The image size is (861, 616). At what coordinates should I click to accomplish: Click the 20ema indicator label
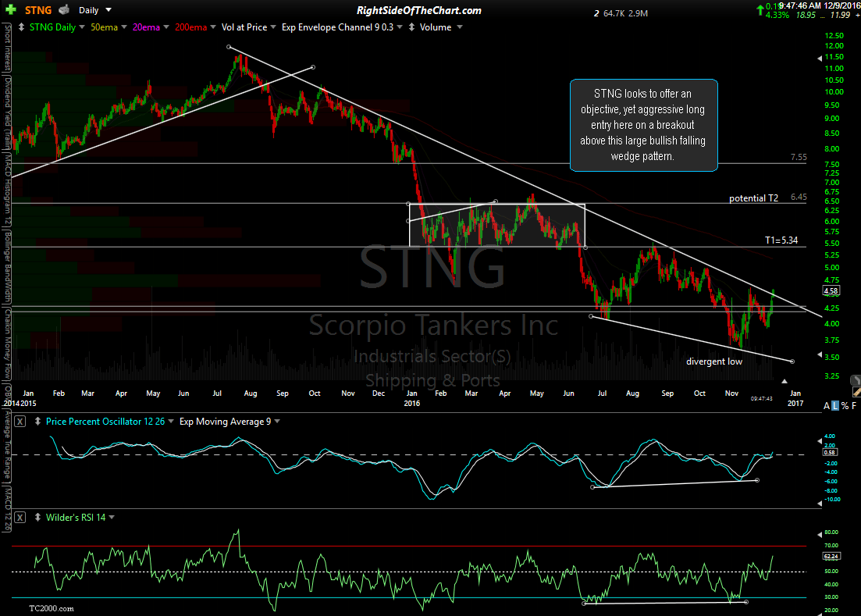point(146,27)
